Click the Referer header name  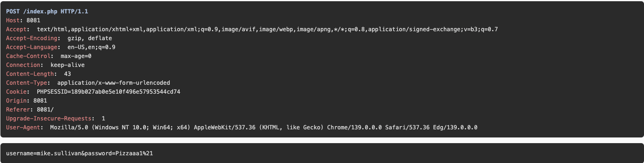(x=18, y=109)
